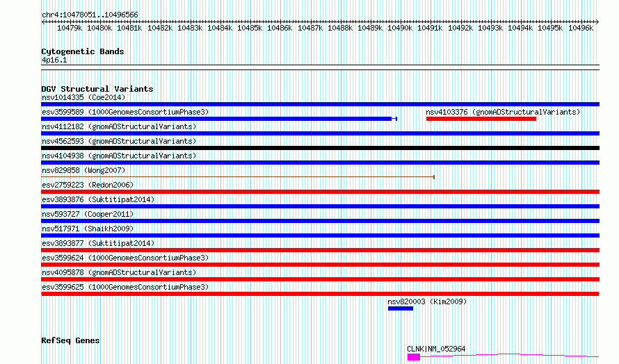Open nsv4103376 (gnomADStructuralVariants) label
The image size is (619, 364).
click(x=503, y=112)
